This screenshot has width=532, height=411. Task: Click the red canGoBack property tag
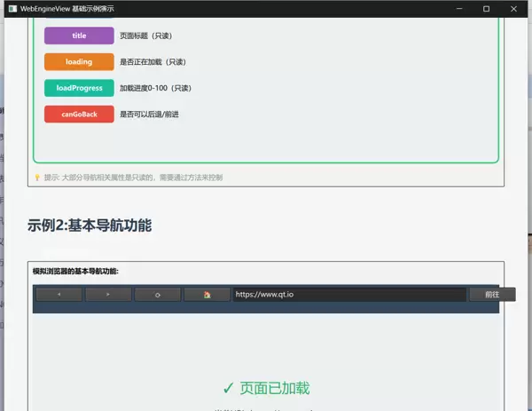(x=79, y=115)
